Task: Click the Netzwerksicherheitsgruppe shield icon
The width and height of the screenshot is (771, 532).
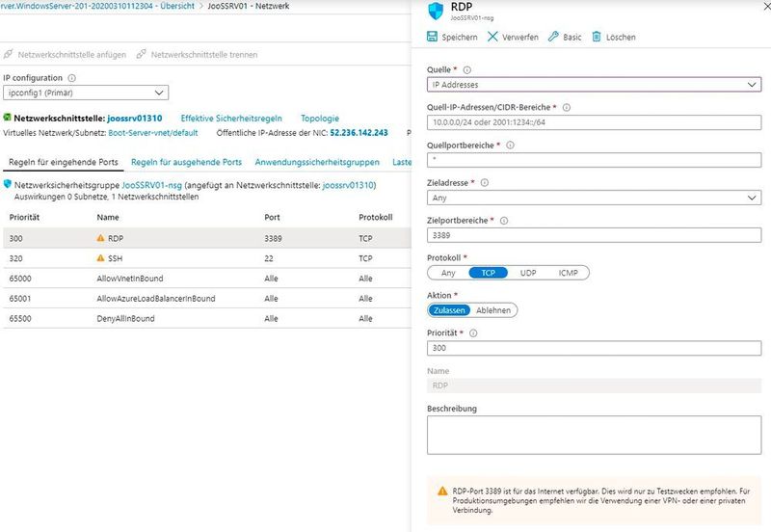Action: tap(8, 184)
